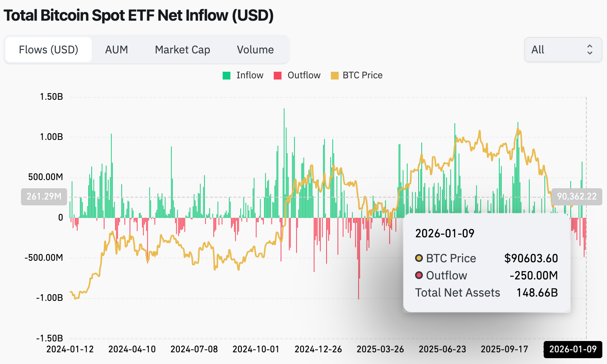The height and width of the screenshot is (364, 607).
Task: Click the Total Net Assets tooltip row
Action: click(x=486, y=293)
